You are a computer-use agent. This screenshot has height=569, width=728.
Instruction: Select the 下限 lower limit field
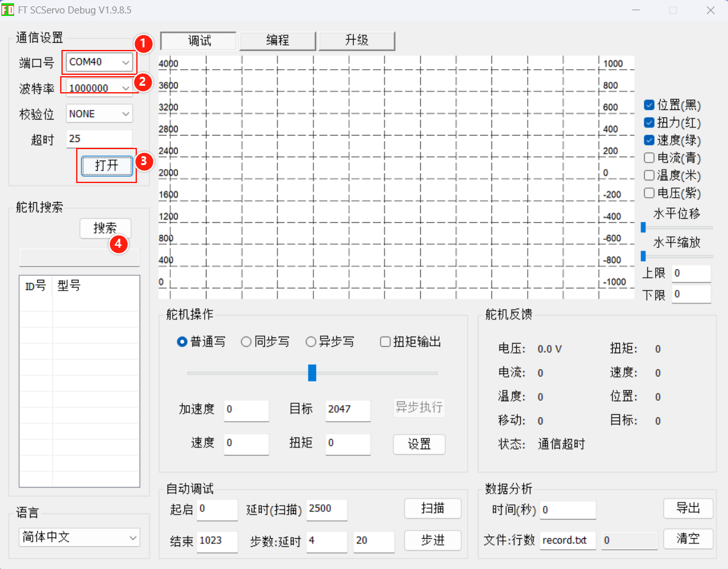(692, 294)
